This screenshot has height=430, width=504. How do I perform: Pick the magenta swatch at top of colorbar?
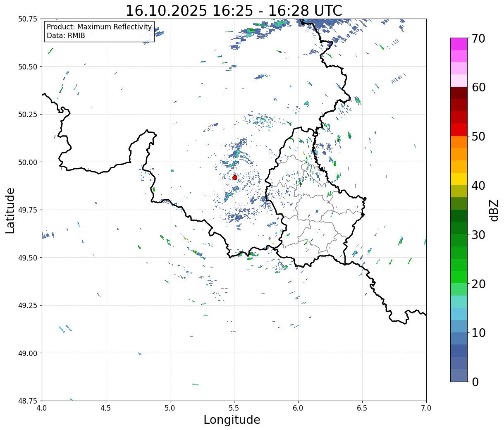pos(459,44)
